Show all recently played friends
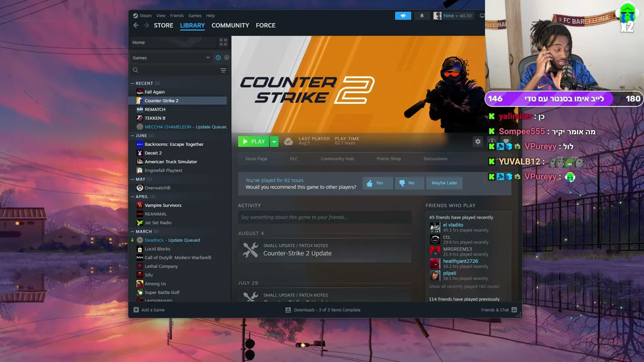Screen dimensions: 644x362 [x=464, y=287]
